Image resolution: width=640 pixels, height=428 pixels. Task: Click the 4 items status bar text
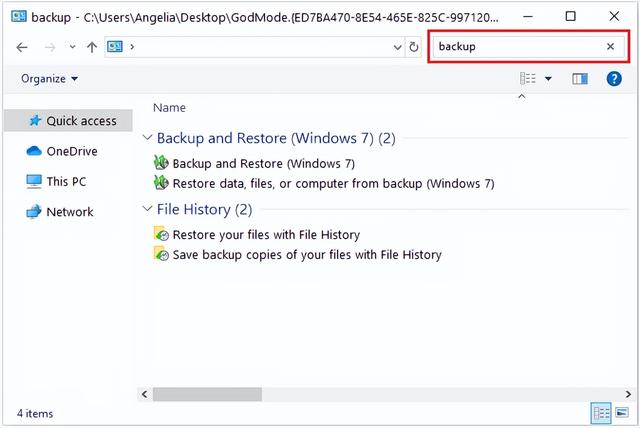[x=35, y=414]
